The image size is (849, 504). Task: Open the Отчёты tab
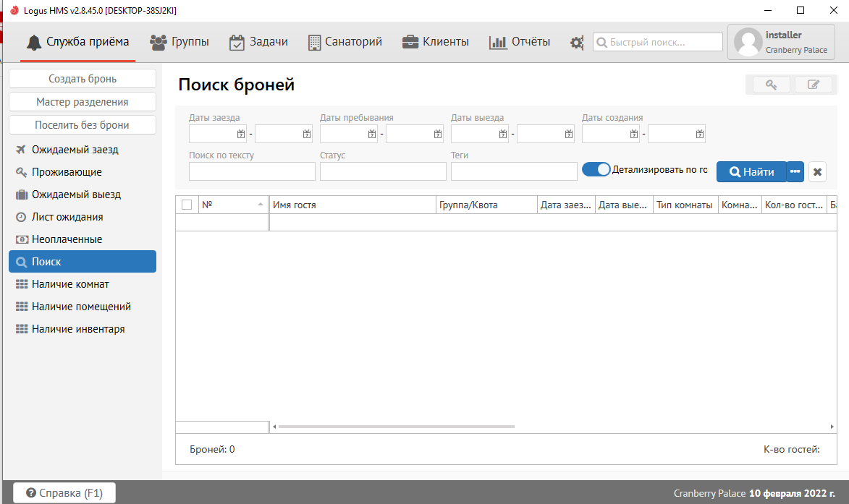(520, 42)
